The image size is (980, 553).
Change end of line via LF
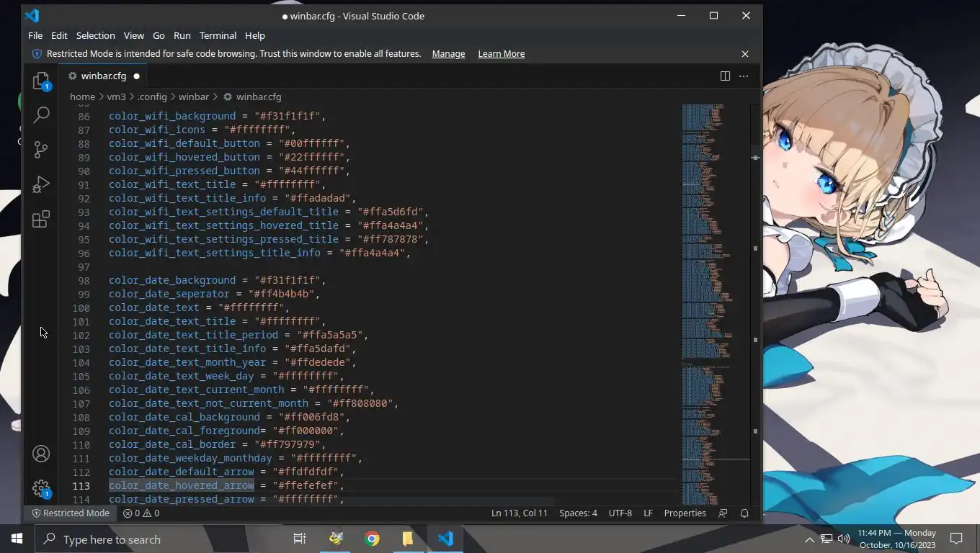(x=648, y=513)
